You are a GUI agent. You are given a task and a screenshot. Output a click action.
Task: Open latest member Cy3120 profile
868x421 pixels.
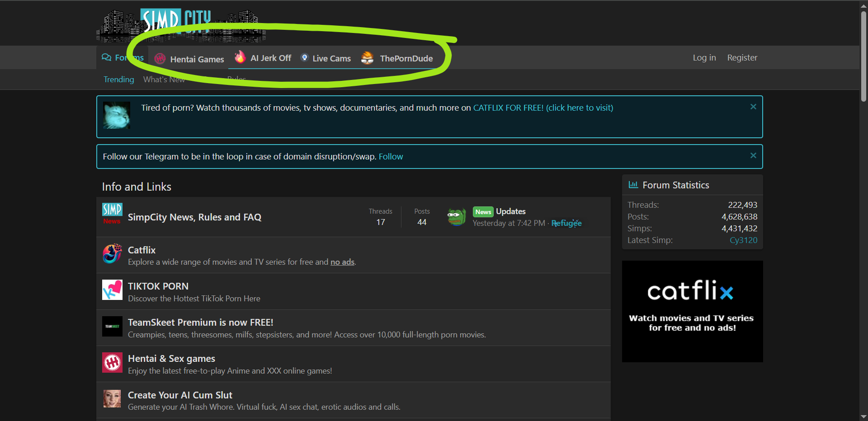(x=743, y=240)
